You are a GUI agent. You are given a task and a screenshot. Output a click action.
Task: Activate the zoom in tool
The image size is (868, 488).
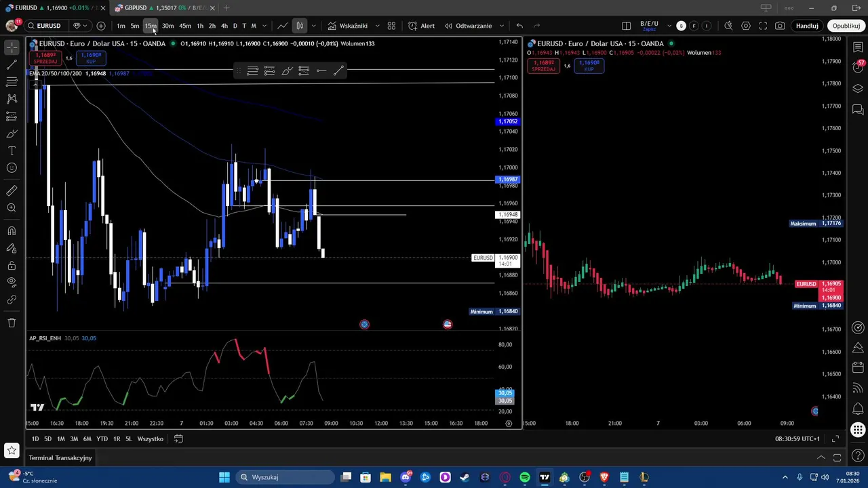[x=12, y=208]
